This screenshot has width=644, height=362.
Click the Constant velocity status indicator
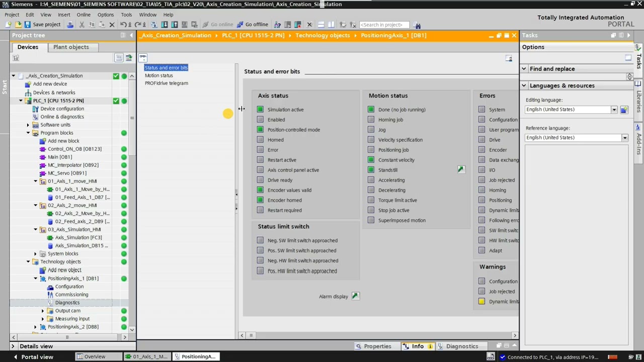point(371,160)
